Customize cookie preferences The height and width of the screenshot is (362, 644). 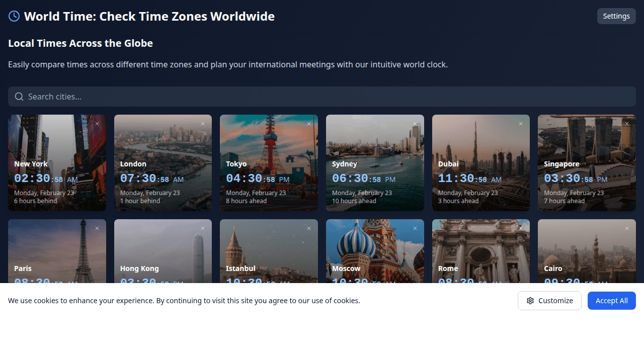point(549,300)
